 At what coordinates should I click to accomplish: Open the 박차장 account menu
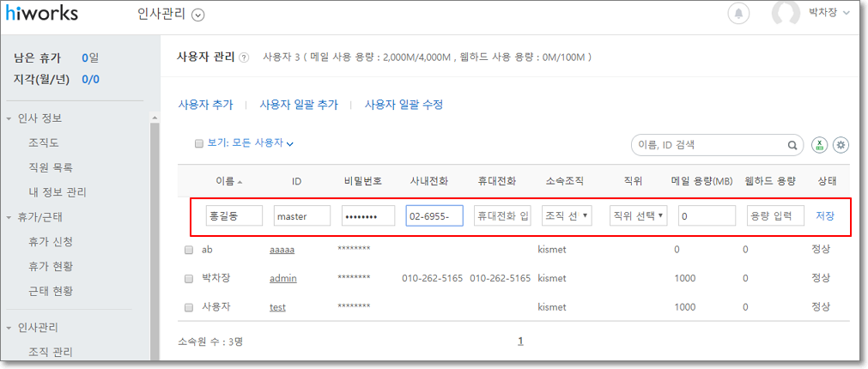[829, 13]
